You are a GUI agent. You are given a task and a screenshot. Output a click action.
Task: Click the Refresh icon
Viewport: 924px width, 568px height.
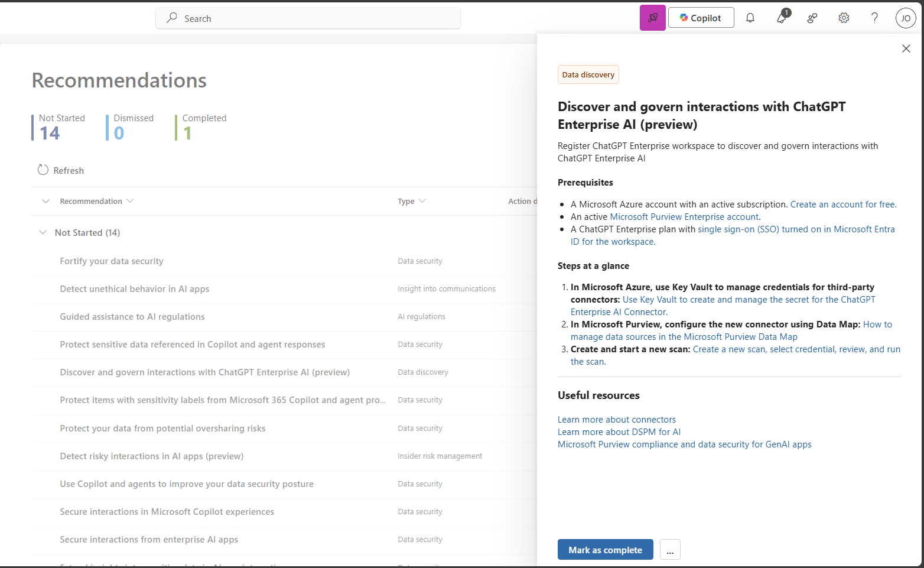tap(43, 170)
